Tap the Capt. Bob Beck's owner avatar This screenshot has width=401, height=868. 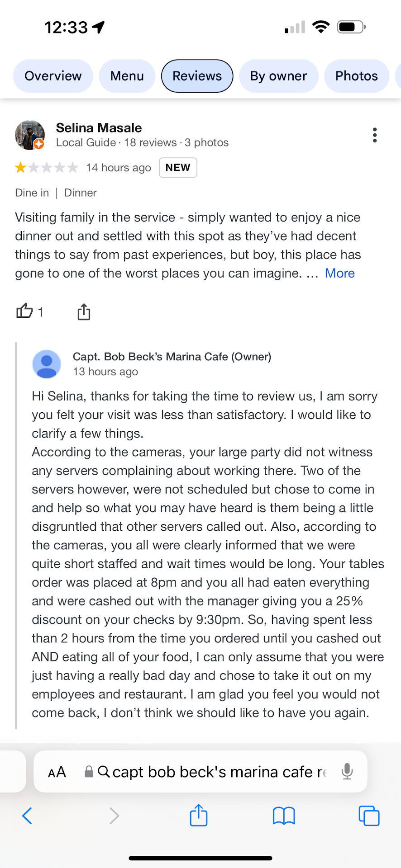[x=47, y=364]
